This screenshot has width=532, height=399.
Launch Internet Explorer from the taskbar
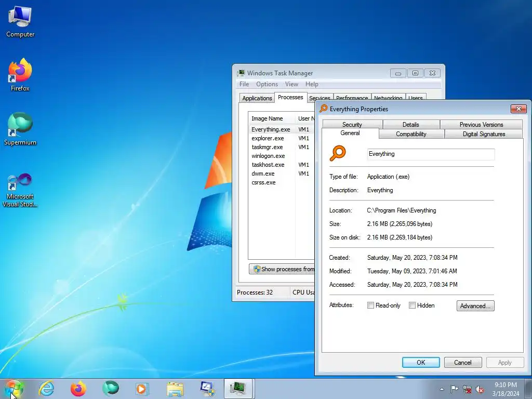[46, 389]
